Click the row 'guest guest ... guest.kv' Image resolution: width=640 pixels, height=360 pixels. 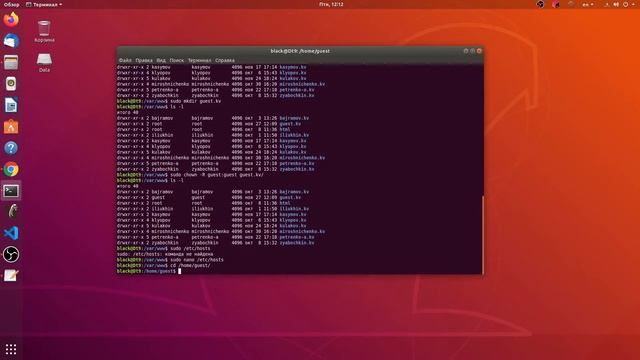pyautogui.click(x=209, y=198)
